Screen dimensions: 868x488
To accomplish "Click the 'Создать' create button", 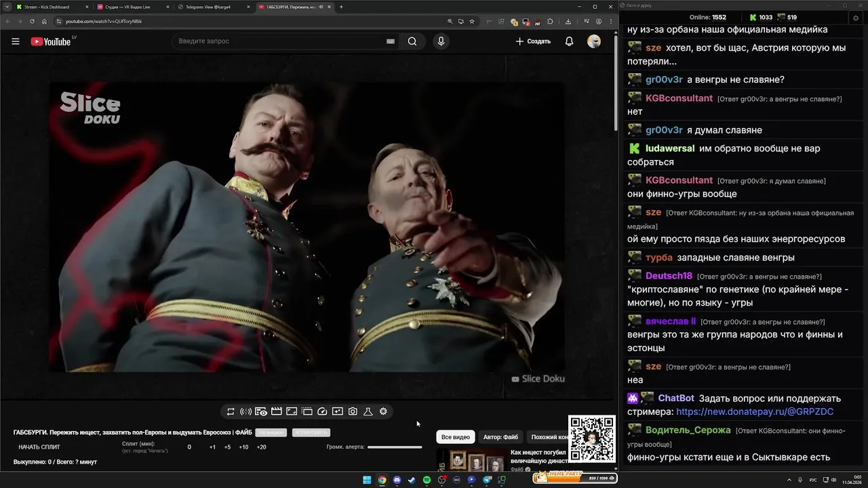I will (533, 41).
